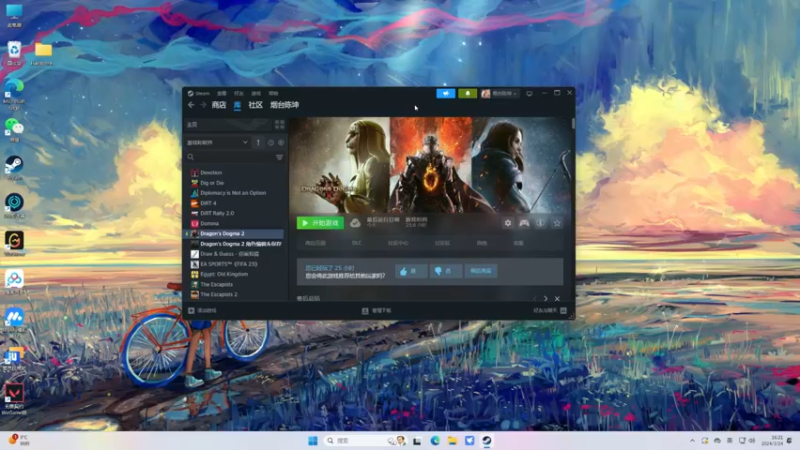Click the add a game plus icon
Screen dimensions: 800x450
191,310
